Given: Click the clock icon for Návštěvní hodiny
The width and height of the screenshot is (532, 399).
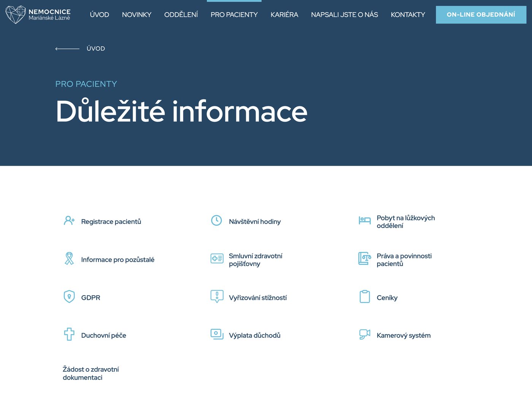Looking at the screenshot, I should (217, 220).
